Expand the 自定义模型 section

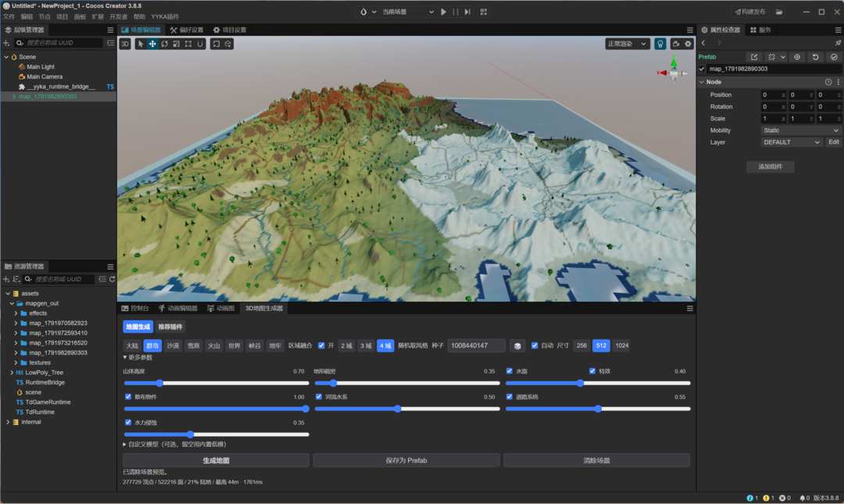[x=125, y=445]
